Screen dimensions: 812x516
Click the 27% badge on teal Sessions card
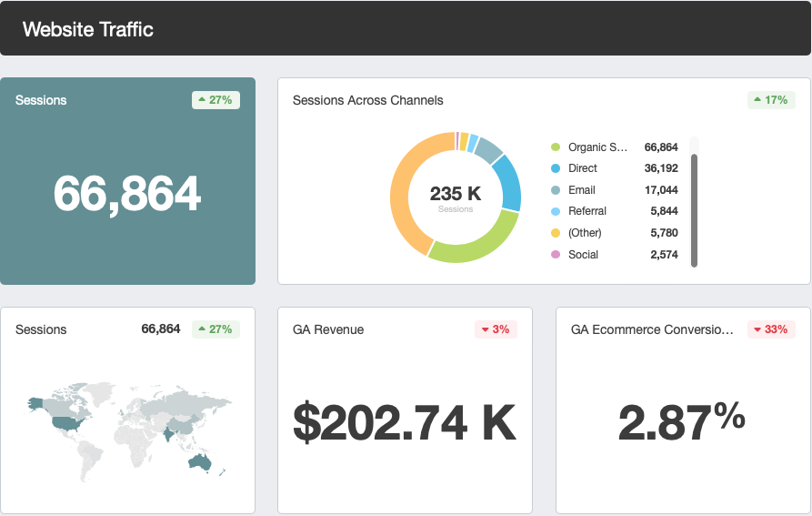point(216,100)
